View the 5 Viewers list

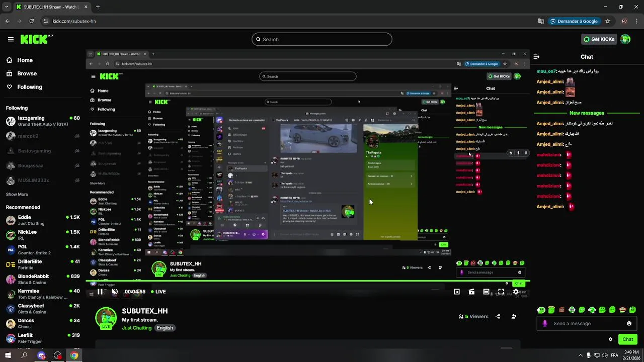tap(473, 317)
